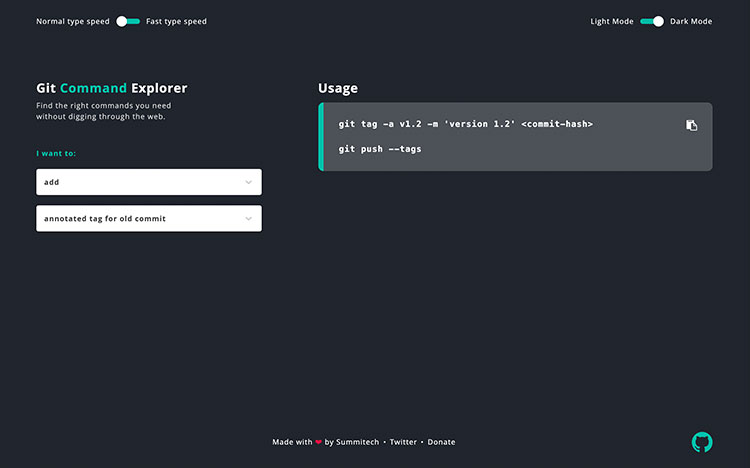Click the Usage heading
The height and width of the screenshot is (468, 750).
pyautogui.click(x=338, y=88)
